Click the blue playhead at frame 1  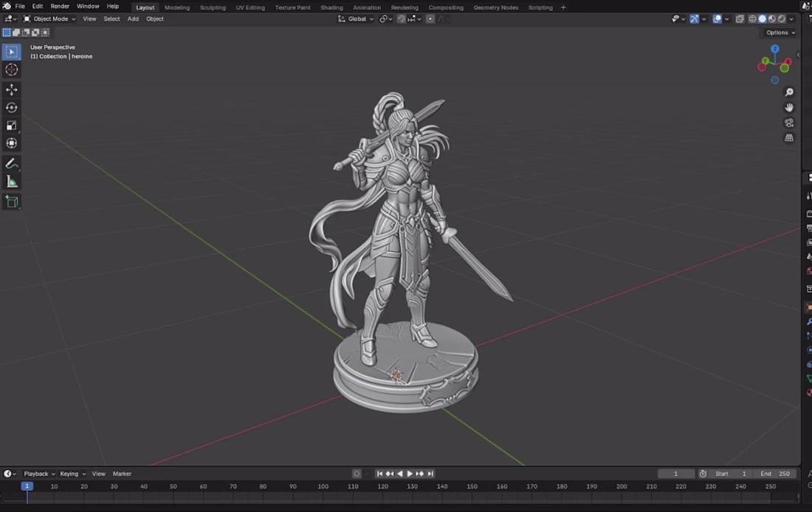tap(27, 486)
